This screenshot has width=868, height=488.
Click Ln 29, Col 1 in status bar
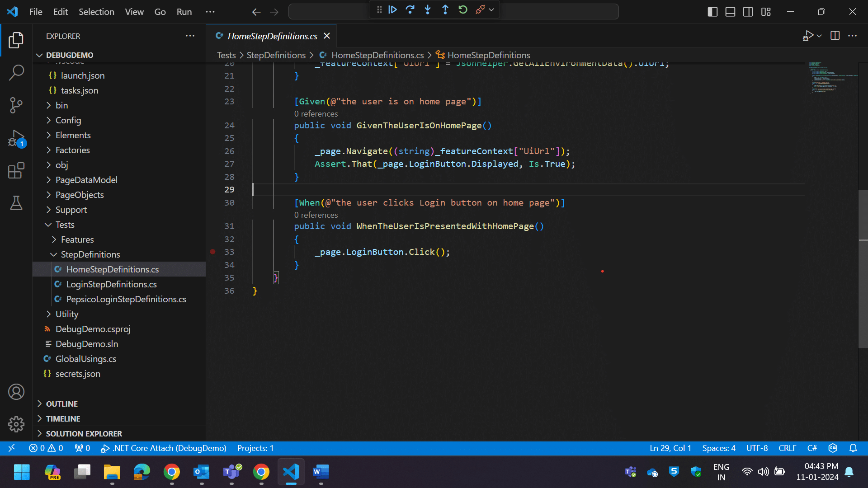(670, 448)
